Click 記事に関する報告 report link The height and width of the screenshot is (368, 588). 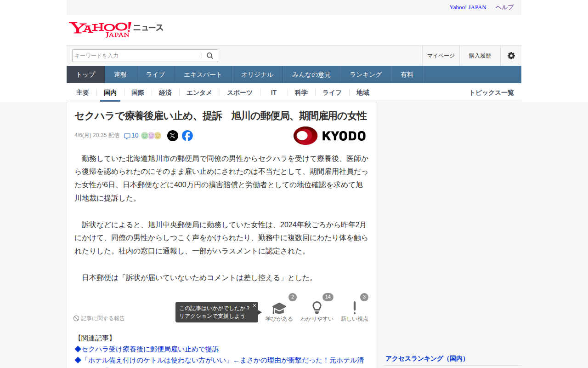tap(99, 318)
